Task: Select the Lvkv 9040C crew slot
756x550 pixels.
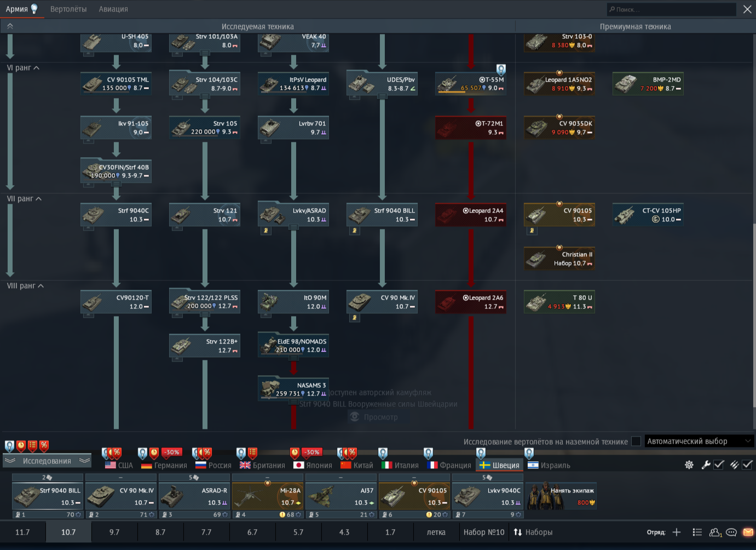Action: coord(488,496)
